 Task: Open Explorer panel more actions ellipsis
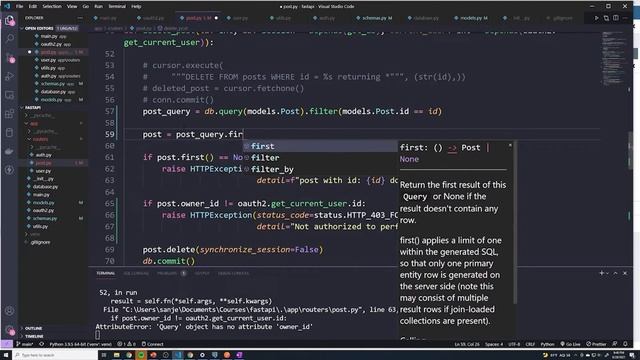point(80,18)
